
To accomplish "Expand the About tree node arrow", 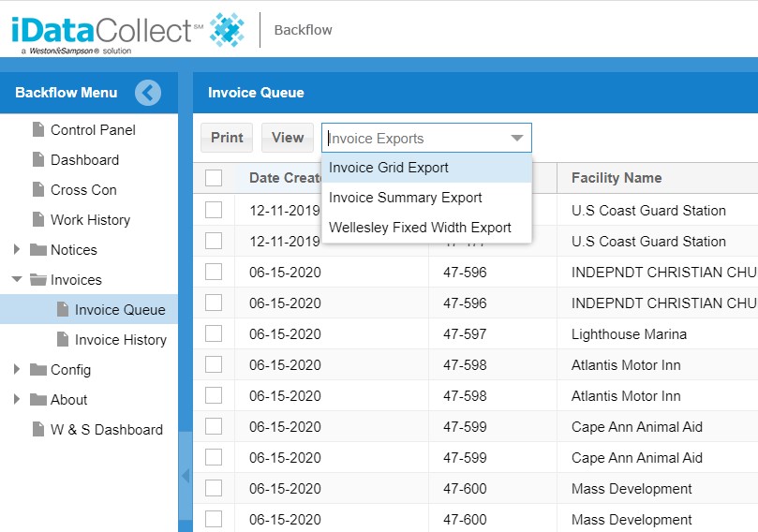I will coord(17,399).
